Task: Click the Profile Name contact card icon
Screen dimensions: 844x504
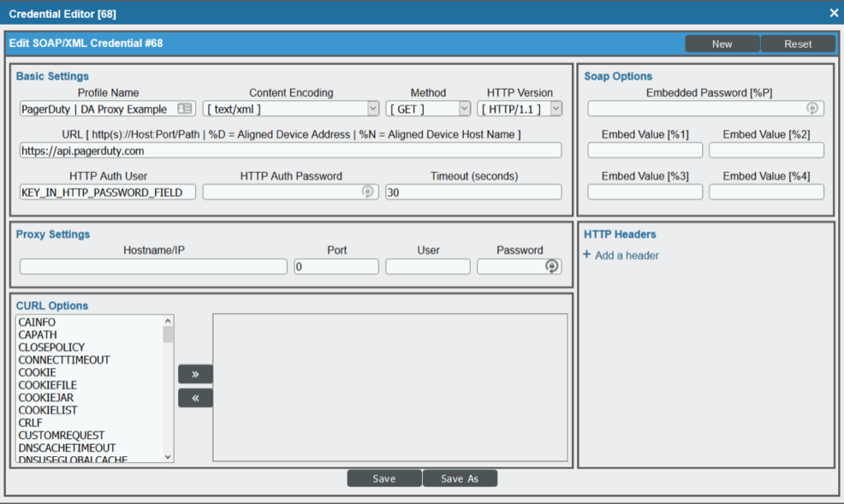Action: pyautogui.click(x=185, y=109)
